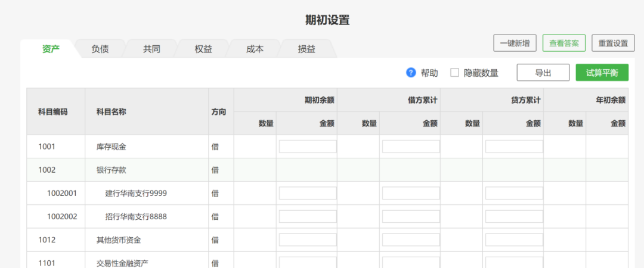
Task: Open the 帮助 help link
Action: pos(429,73)
